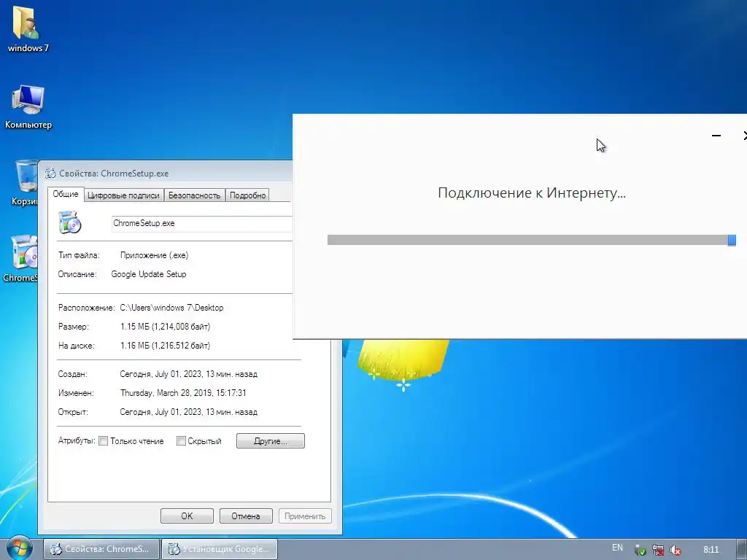Click the Приложение (.exe) file type text
This screenshot has width=747, height=560.
[155, 255]
